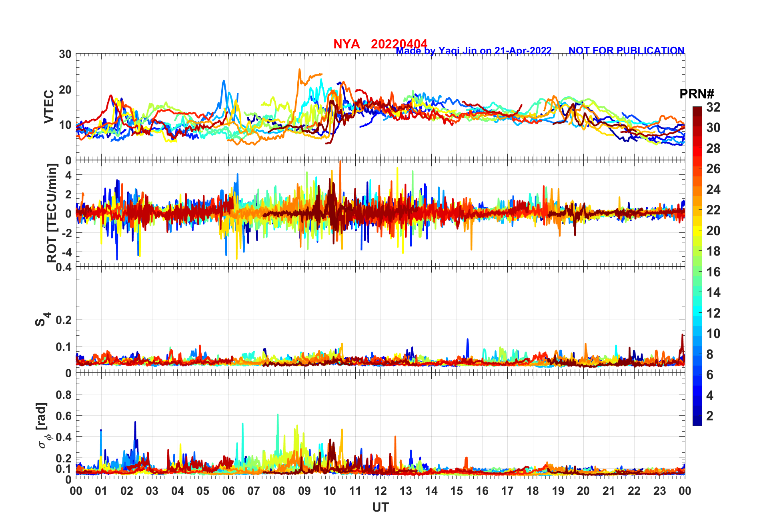761x532 pixels.
Task: Click the x-axis tick label '05'
Action: [x=203, y=491]
